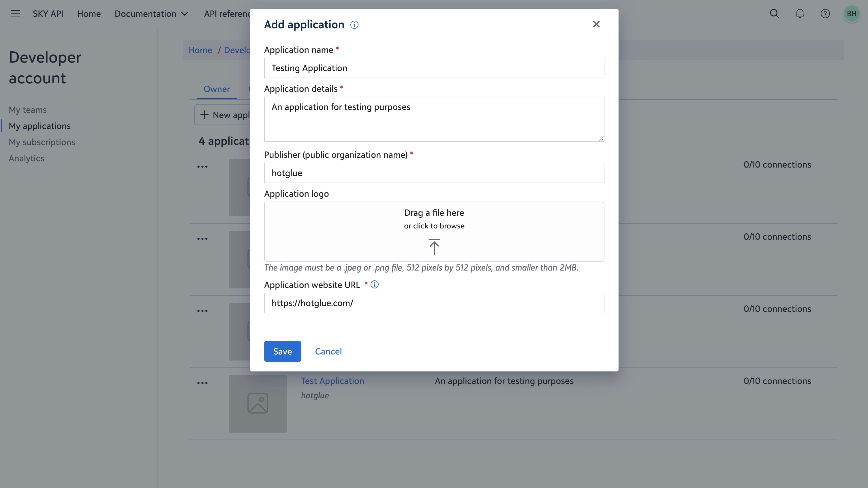Click the text area resize handle corner

point(601,138)
